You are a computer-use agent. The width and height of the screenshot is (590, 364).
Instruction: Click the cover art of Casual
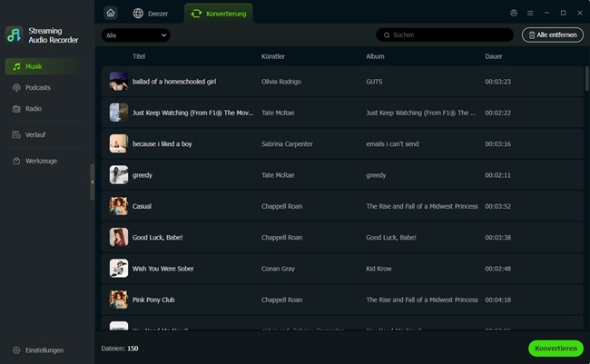119,206
